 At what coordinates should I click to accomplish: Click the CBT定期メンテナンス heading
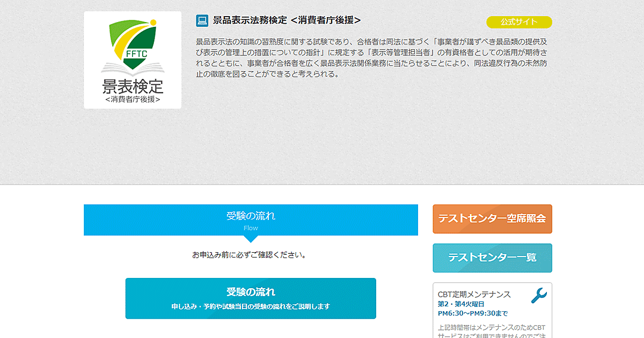(474, 295)
